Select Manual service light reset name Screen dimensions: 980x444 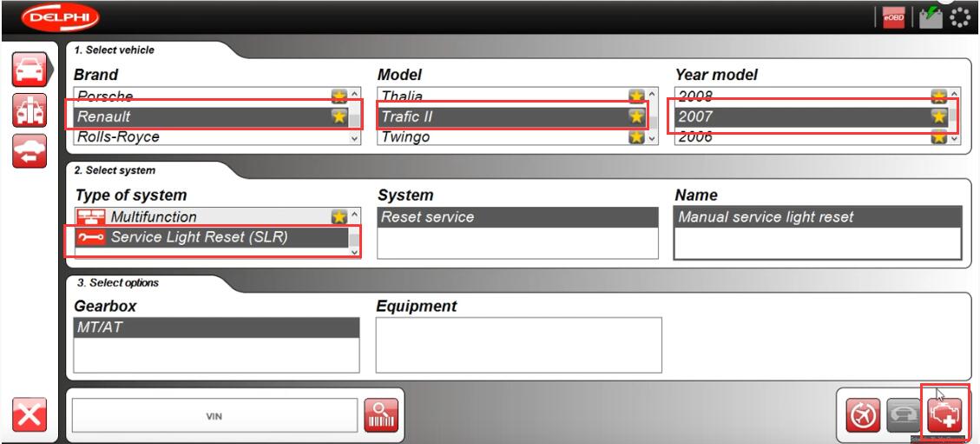[816, 217]
